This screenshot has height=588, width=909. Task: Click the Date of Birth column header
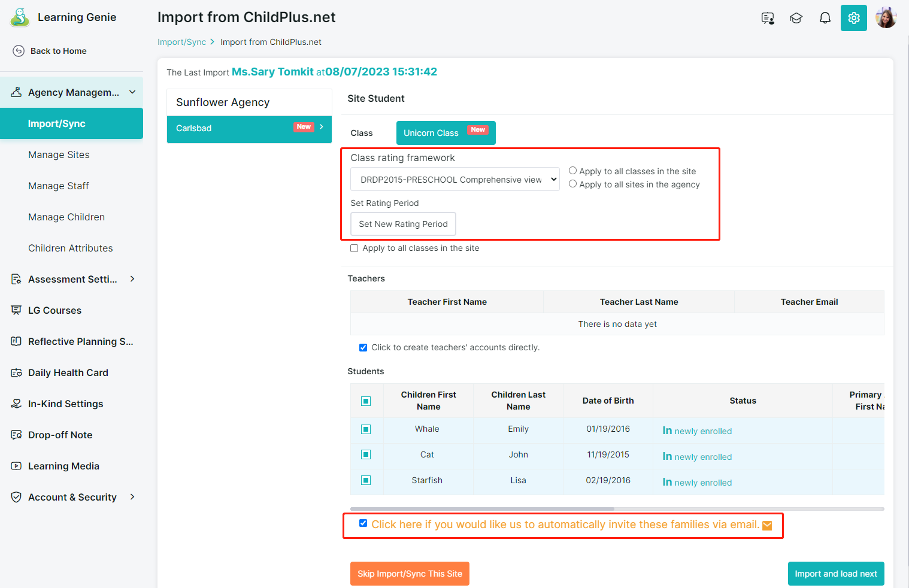(x=608, y=401)
